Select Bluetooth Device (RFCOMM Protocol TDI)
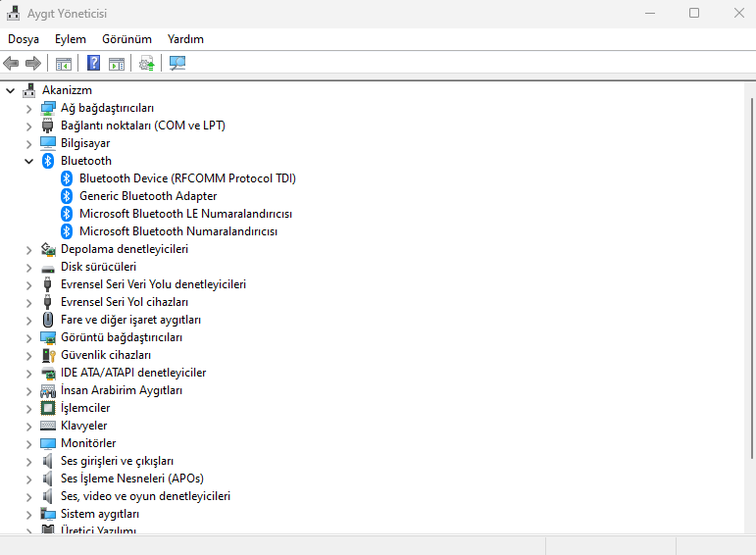Image resolution: width=756 pixels, height=555 pixels. (x=187, y=178)
